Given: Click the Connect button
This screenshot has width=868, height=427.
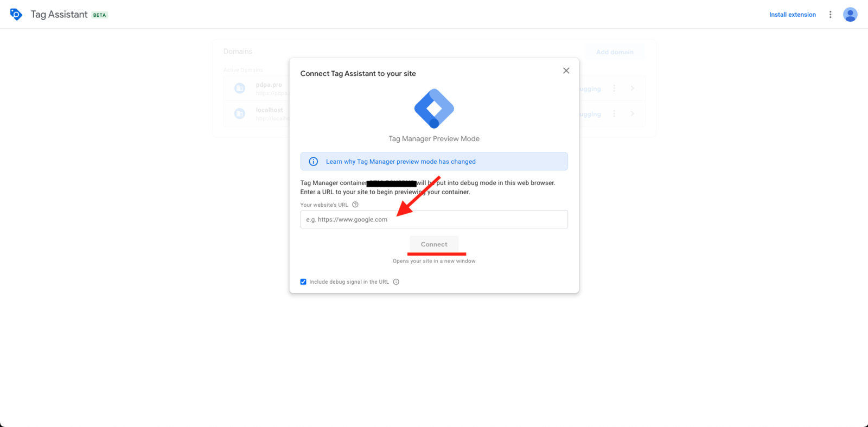Looking at the screenshot, I should click(434, 244).
